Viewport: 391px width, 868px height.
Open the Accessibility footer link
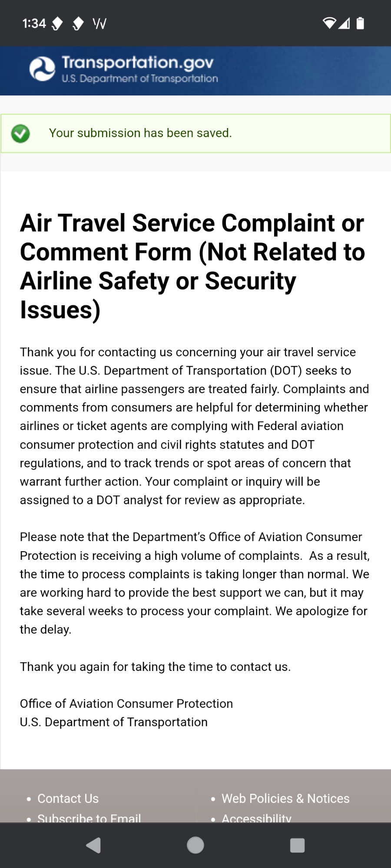pos(256,818)
